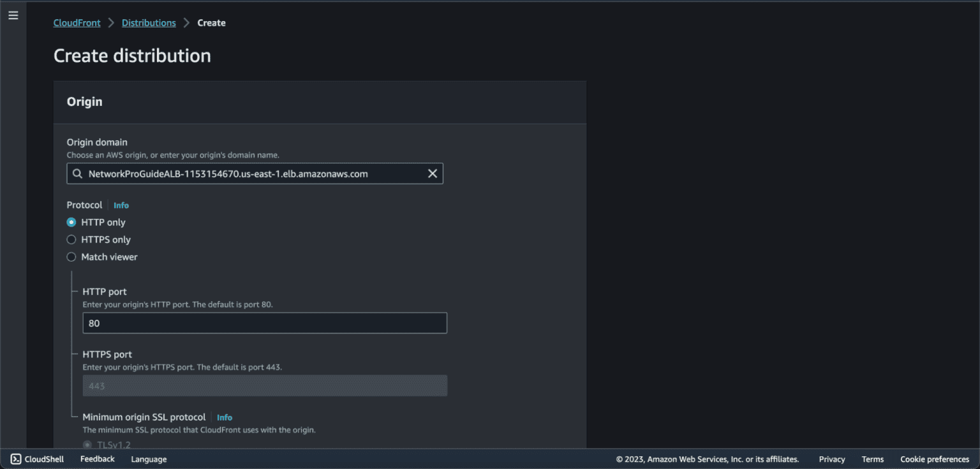
Task: Launch CloudShell from the status bar
Action: 37,459
